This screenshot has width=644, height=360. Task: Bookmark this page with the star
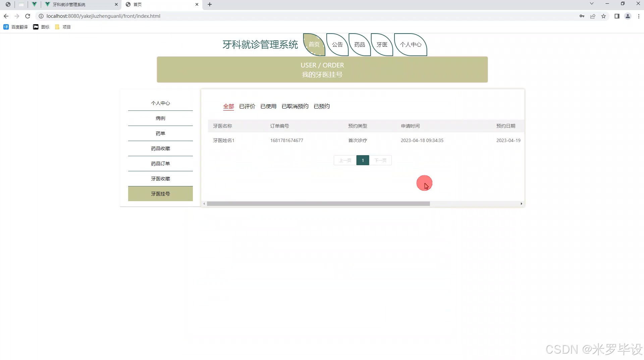pos(604,16)
